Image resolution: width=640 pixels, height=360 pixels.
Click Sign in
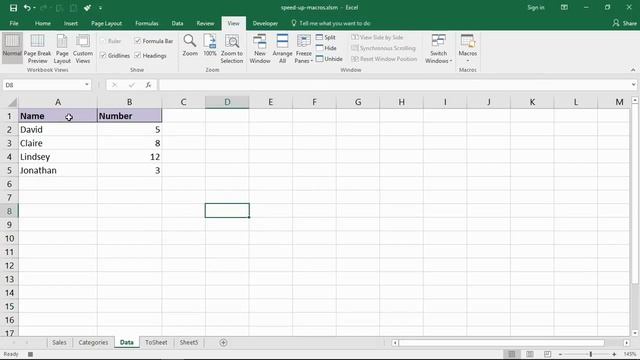tap(536, 8)
